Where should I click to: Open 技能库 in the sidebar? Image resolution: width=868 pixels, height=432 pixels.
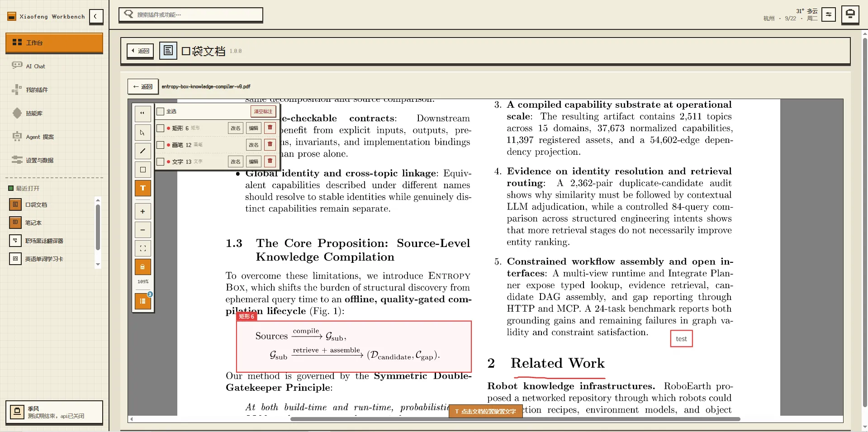pos(54,113)
